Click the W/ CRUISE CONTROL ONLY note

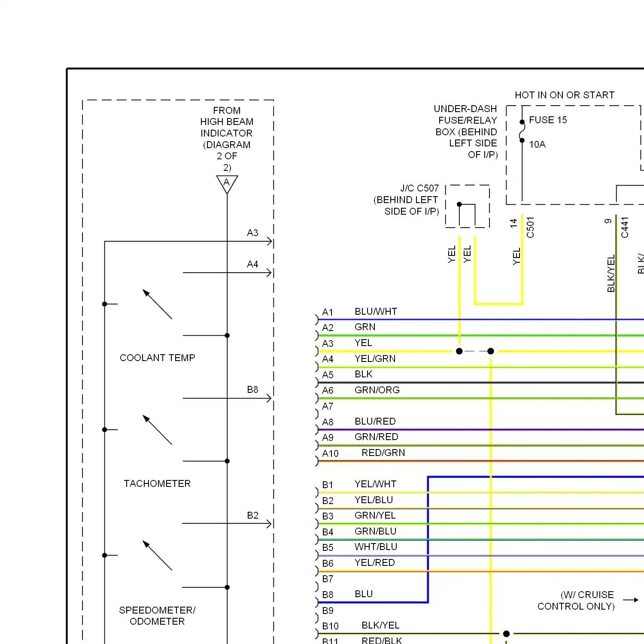tap(576, 601)
